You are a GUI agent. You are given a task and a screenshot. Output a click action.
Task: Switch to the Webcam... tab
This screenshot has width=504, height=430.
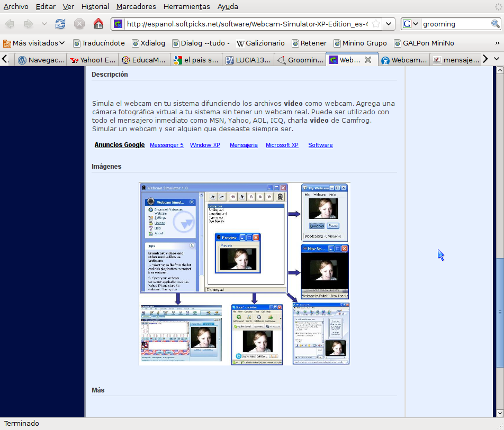(404, 60)
